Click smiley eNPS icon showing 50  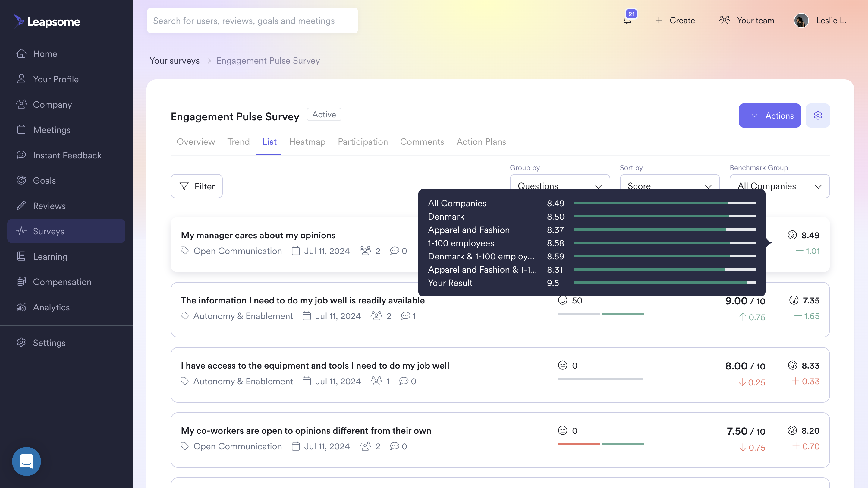coord(562,300)
